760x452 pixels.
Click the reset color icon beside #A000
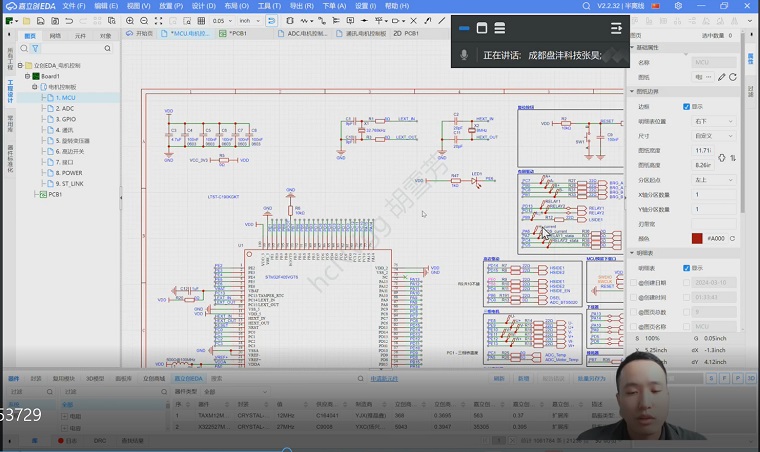pos(732,238)
